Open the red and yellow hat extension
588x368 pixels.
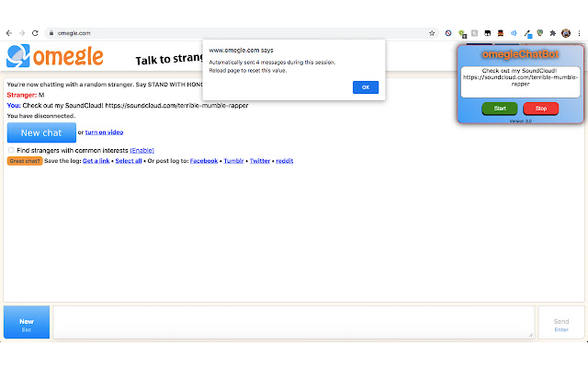coord(500,33)
